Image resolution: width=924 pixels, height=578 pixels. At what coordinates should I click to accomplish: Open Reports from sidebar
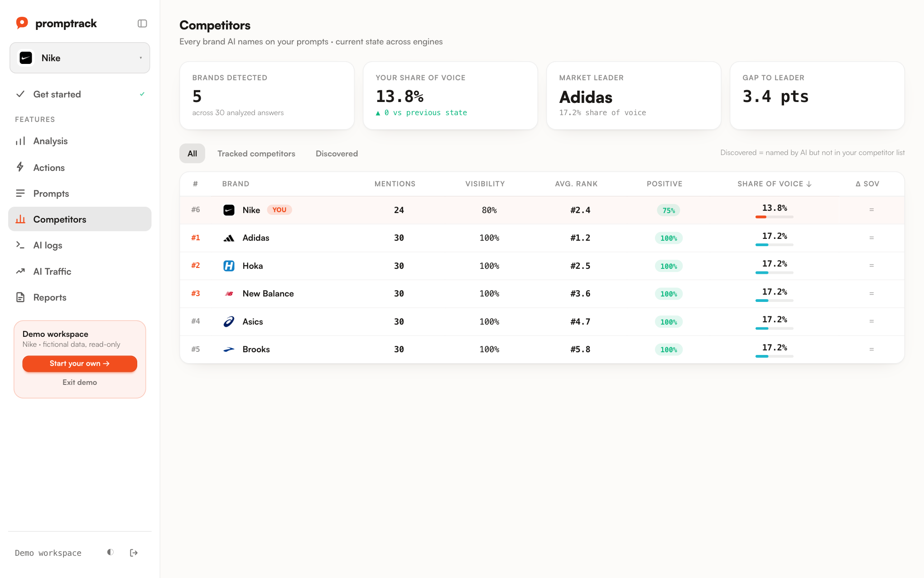coord(80,297)
